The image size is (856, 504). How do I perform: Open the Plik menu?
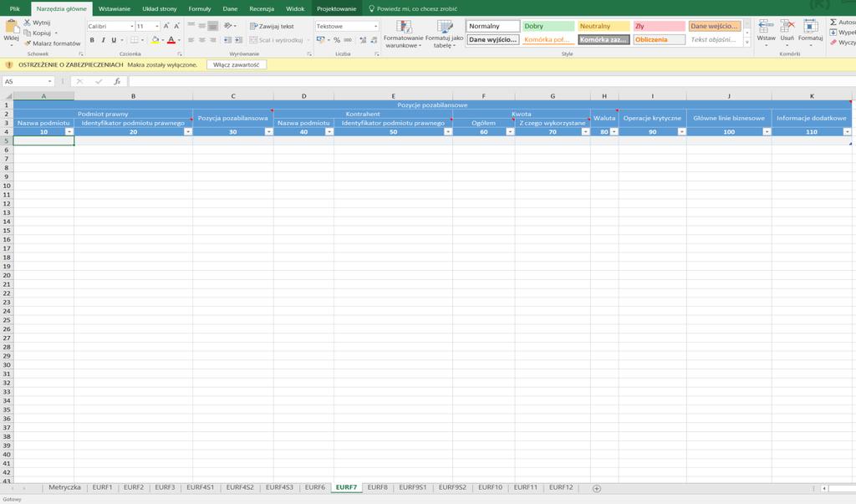coord(15,8)
